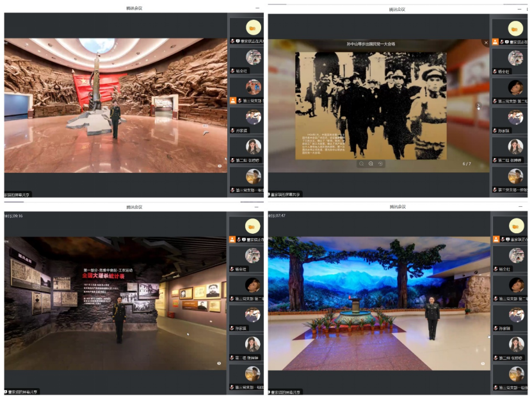Screen dimensions: 532x399
Task: Click the walk-forward arrow on the relief hall floor
Action: pos(206,133)
